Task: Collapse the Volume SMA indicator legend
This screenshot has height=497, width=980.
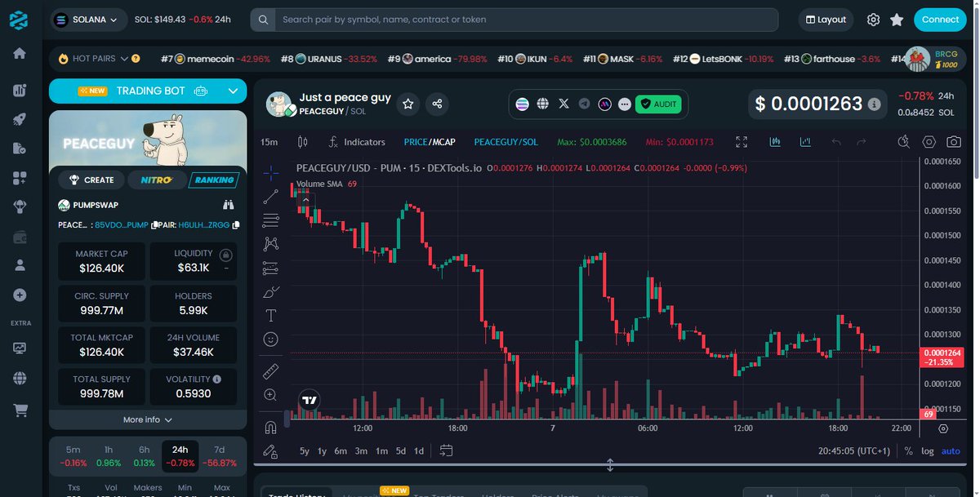Action: (x=306, y=199)
